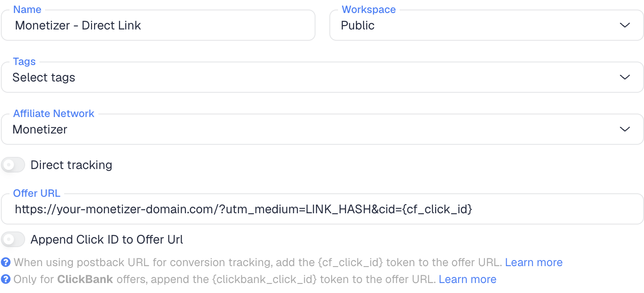This screenshot has height=293, width=644.
Task: Click the help icon beside postback URL hint
Action: click(x=6, y=262)
